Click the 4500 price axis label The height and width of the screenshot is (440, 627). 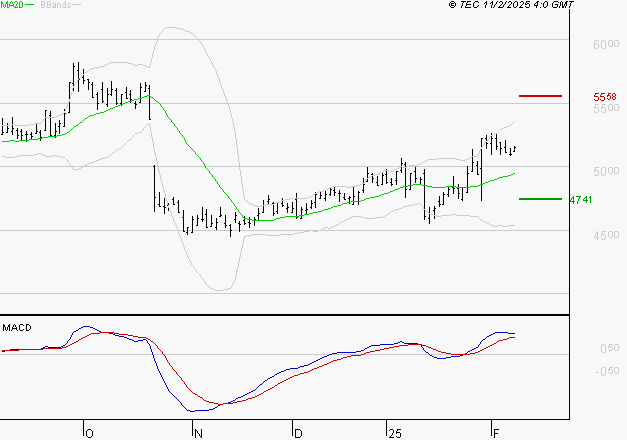(x=606, y=235)
